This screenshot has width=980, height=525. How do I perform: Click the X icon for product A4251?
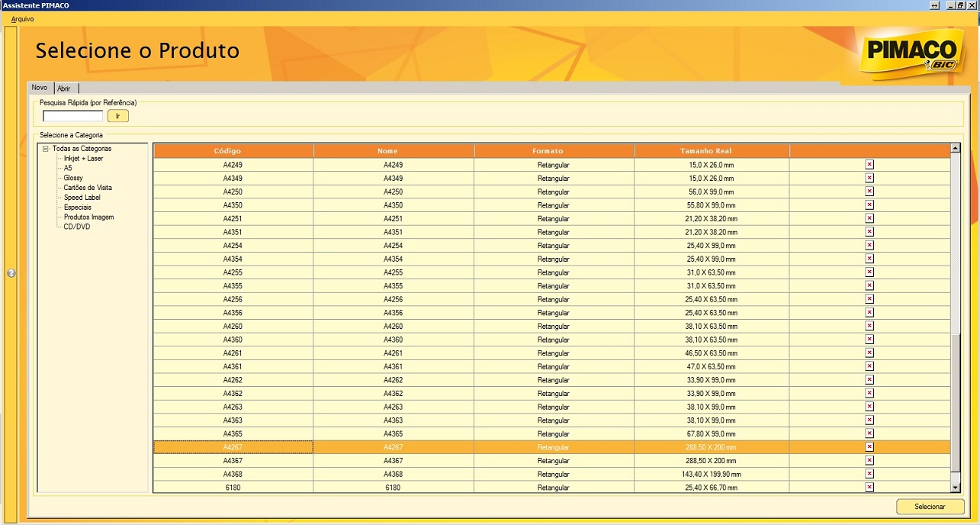pyautogui.click(x=869, y=218)
